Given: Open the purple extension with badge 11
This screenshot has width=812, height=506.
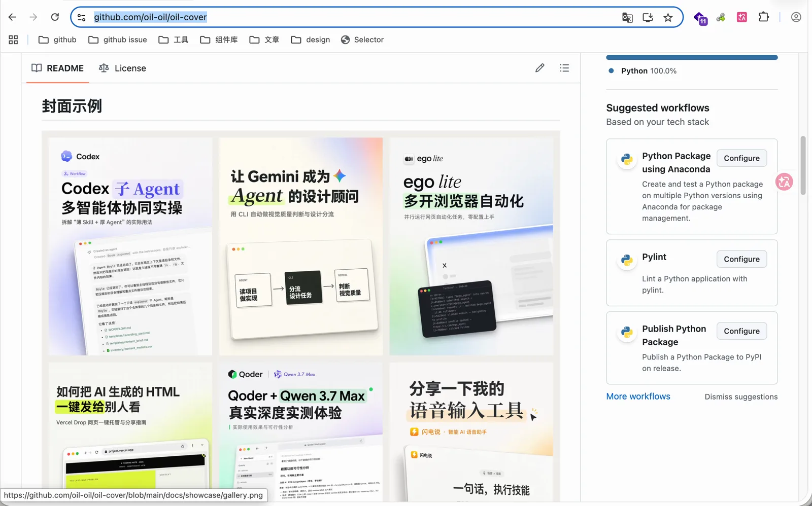Looking at the screenshot, I should point(700,18).
